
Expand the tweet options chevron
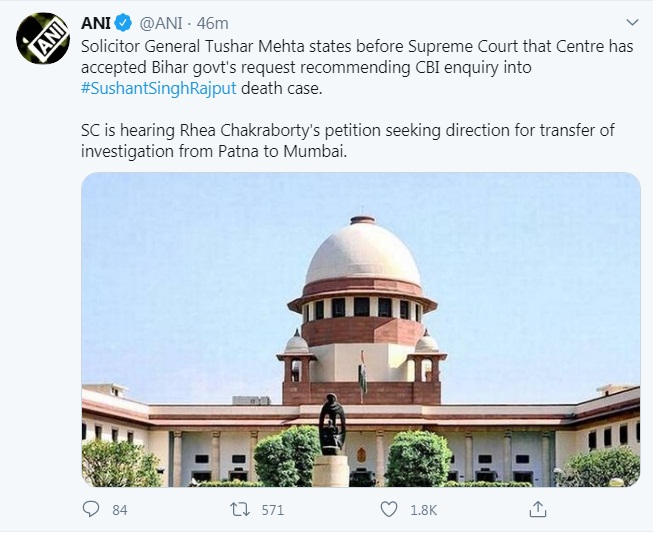pyautogui.click(x=631, y=22)
